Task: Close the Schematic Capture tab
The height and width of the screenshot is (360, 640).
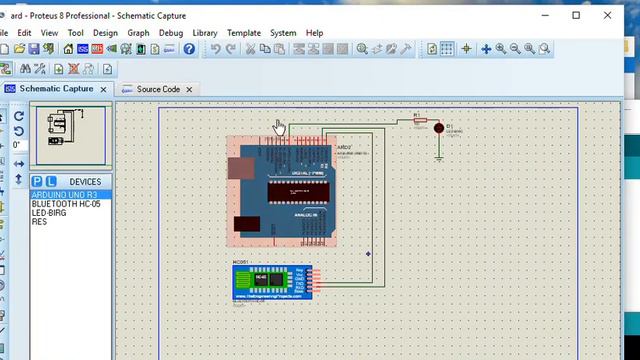Action: pos(104,89)
